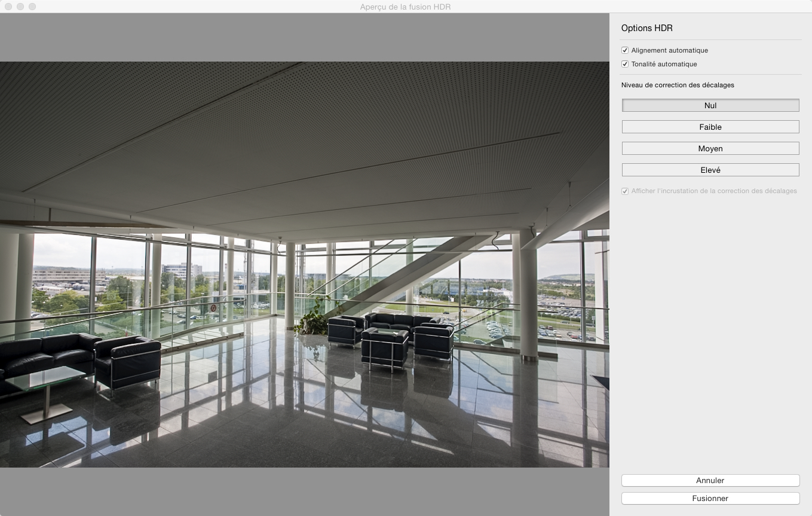This screenshot has height=516, width=812.
Task: Select the Nul deghost level
Action: coord(710,105)
